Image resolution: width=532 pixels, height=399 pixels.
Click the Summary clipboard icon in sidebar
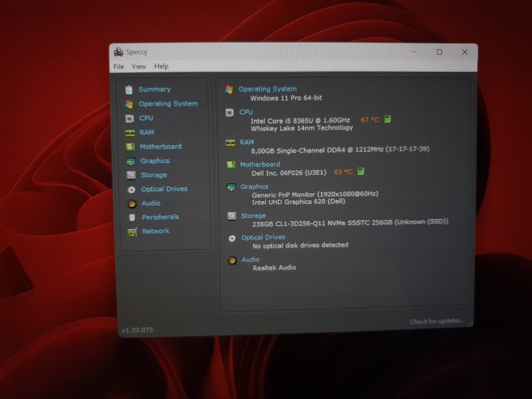point(129,90)
